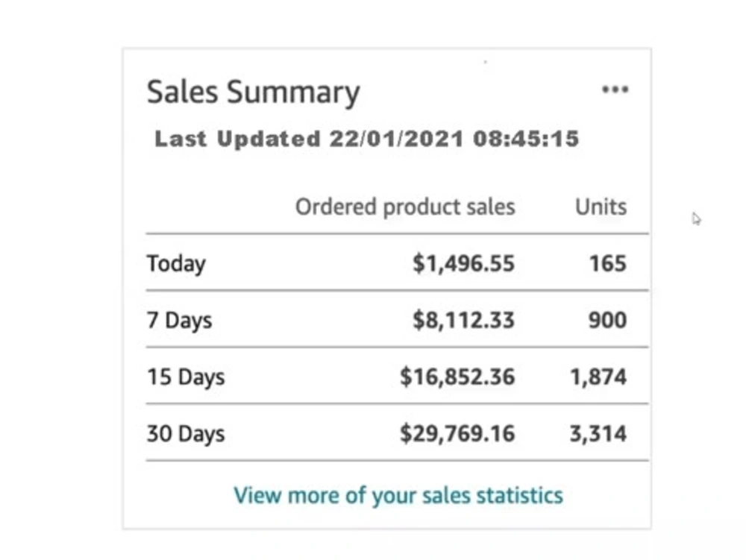Image resolution: width=746 pixels, height=560 pixels.
Task: Click today's sales amount $1,496.55
Action: click(463, 264)
